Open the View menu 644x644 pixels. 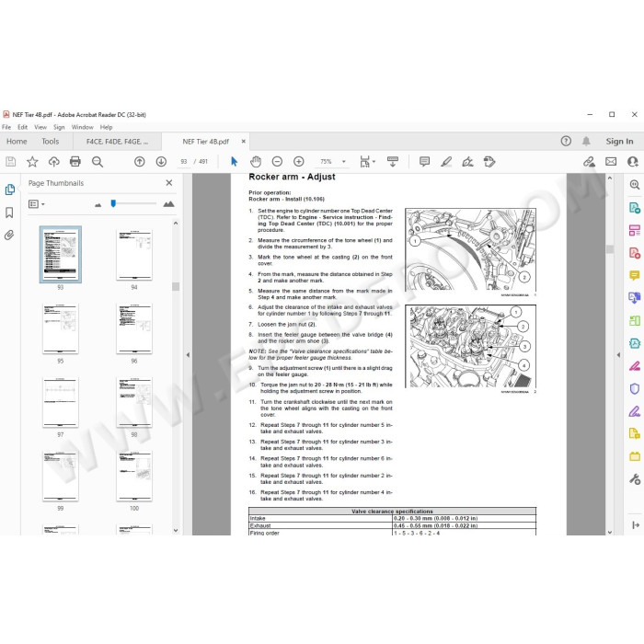pos(40,127)
